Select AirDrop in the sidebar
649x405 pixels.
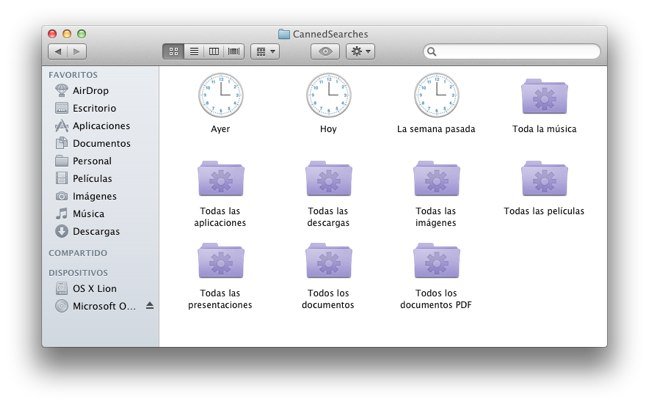pos(90,91)
